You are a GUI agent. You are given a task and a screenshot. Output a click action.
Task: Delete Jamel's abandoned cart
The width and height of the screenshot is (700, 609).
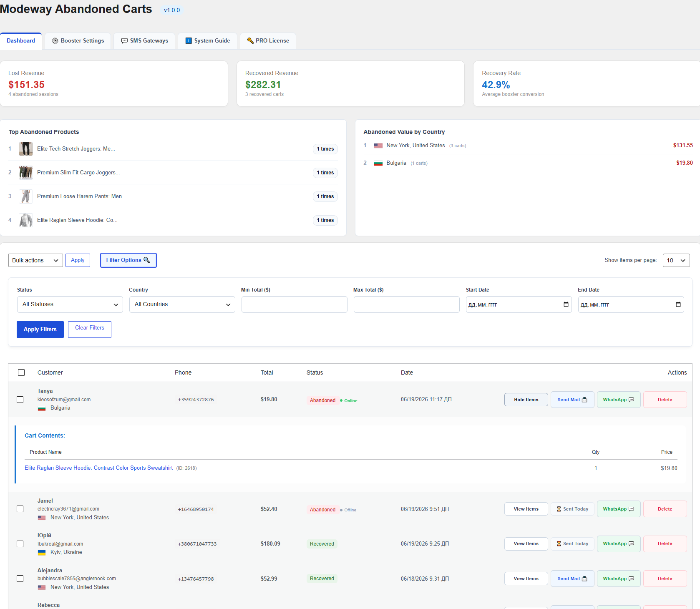665,509
